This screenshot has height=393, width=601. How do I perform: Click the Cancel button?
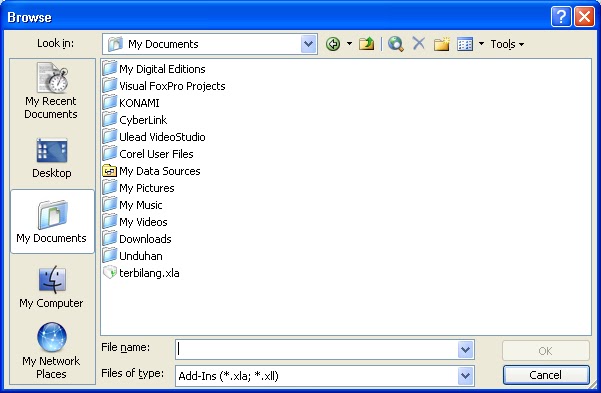coord(545,375)
